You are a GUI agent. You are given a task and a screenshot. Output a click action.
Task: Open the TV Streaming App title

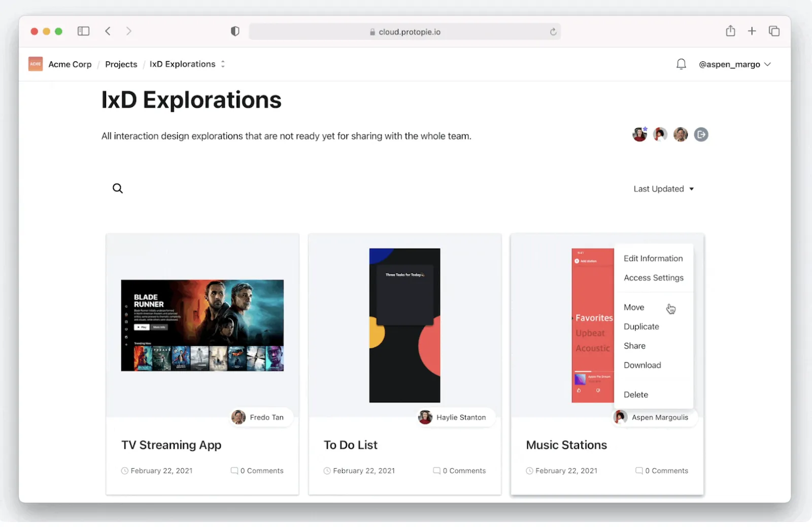tap(172, 445)
